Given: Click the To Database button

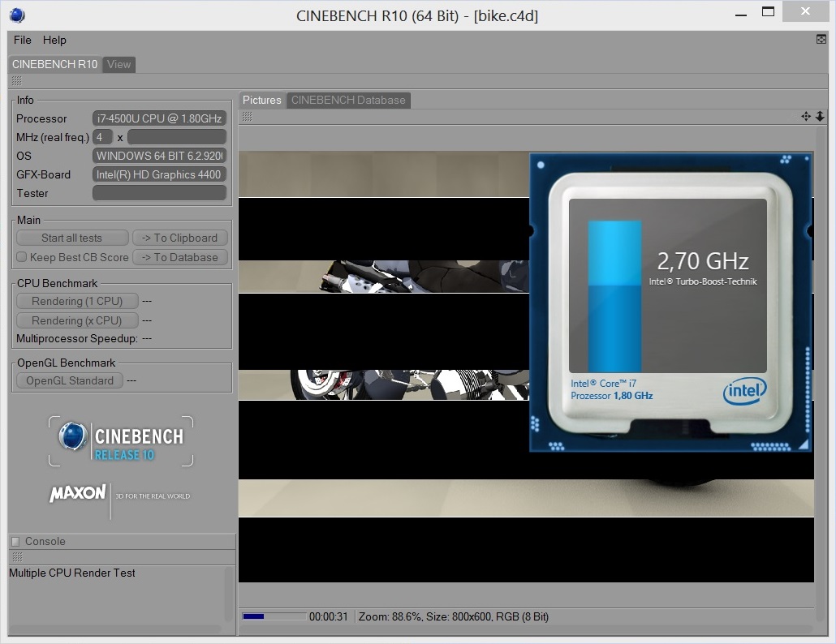Looking at the screenshot, I should [x=179, y=257].
